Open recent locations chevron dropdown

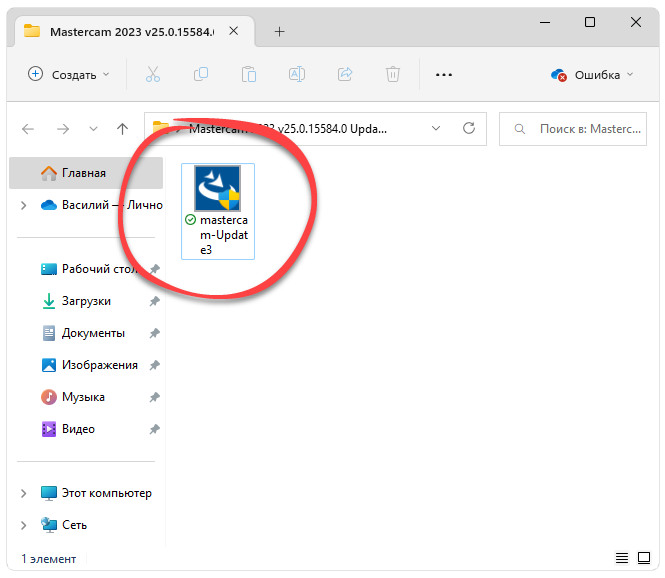pos(93,129)
